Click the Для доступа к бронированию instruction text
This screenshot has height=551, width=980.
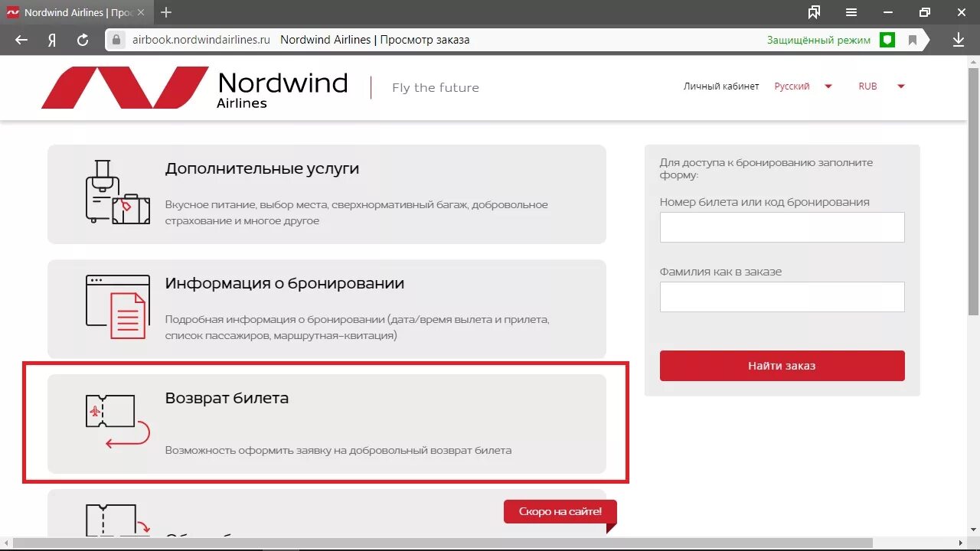pyautogui.click(x=766, y=168)
